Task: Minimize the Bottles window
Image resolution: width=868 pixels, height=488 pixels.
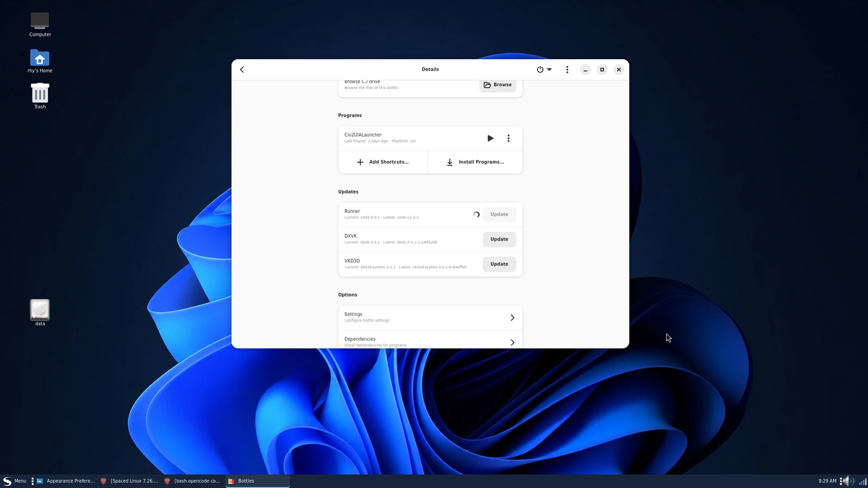Action: tap(585, 69)
